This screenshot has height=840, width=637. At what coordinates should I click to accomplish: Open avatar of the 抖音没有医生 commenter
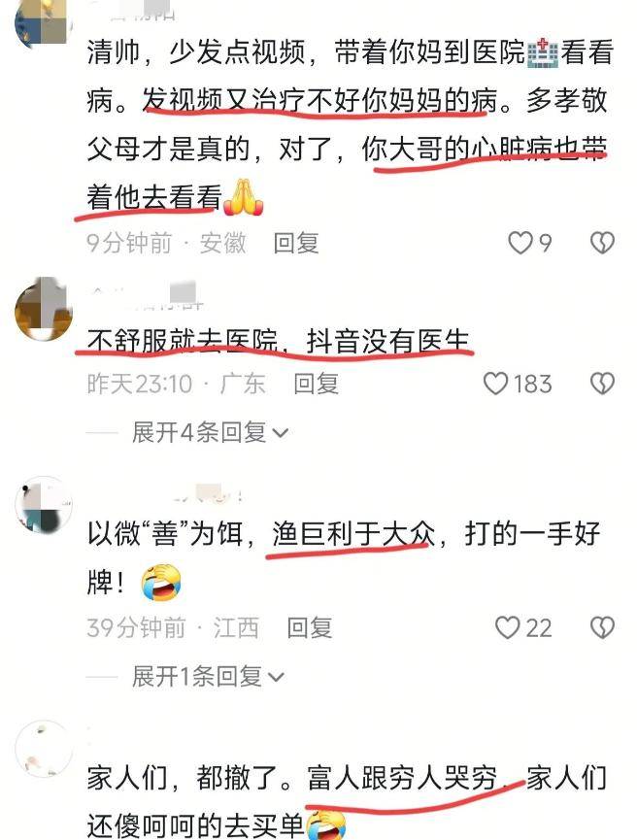coord(43,310)
